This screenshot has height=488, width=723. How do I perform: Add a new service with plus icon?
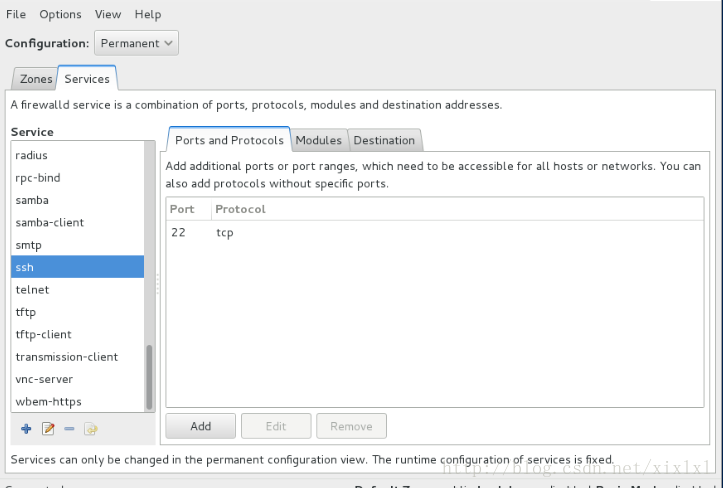tap(26, 429)
